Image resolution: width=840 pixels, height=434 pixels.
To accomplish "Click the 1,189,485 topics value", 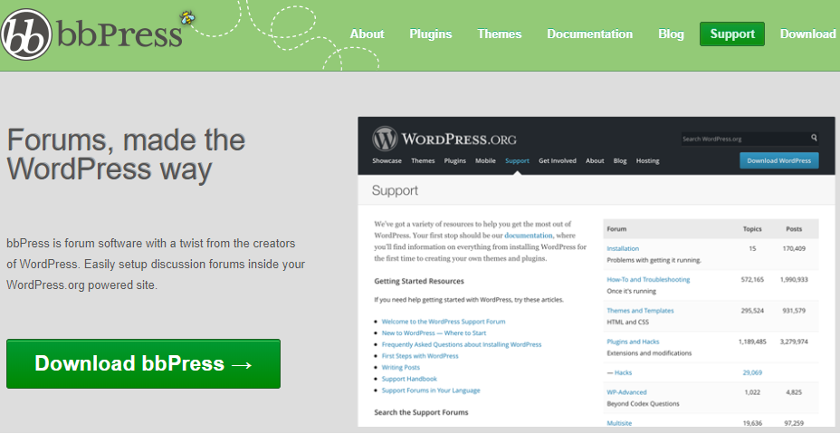I will click(x=752, y=342).
